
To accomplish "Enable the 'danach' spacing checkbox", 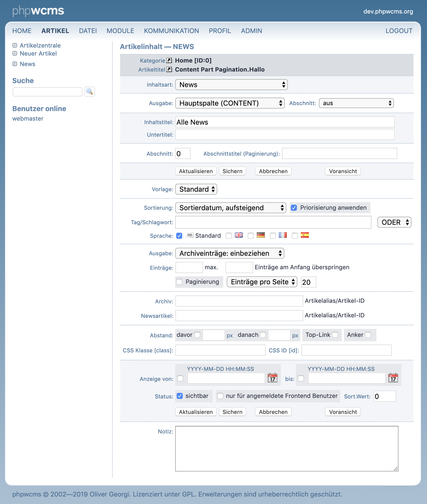I will click(263, 335).
